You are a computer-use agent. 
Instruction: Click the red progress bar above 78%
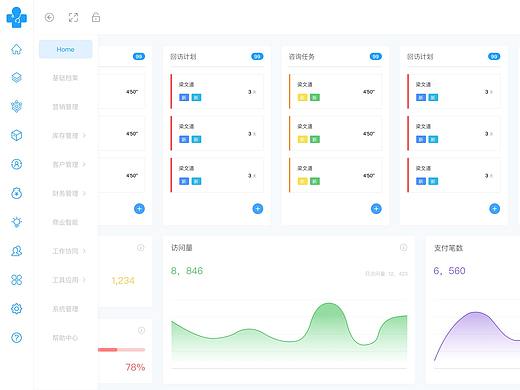click(122, 350)
